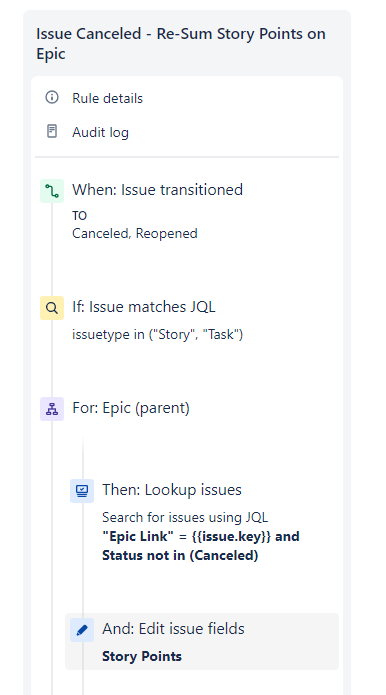The width and height of the screenshot is (386, 695).
Task: Click the issuetype in Story, Task query text
Action: click(x=157, y=334)
